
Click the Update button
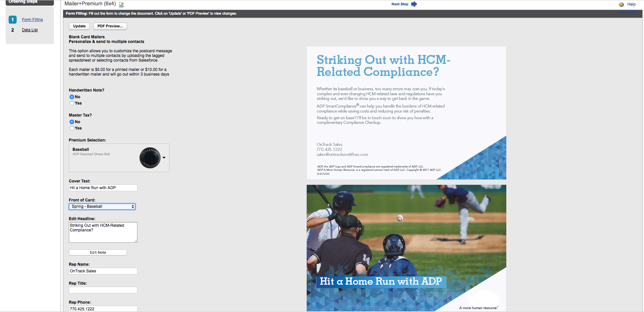pyautogui.click(x=79, y=26)
